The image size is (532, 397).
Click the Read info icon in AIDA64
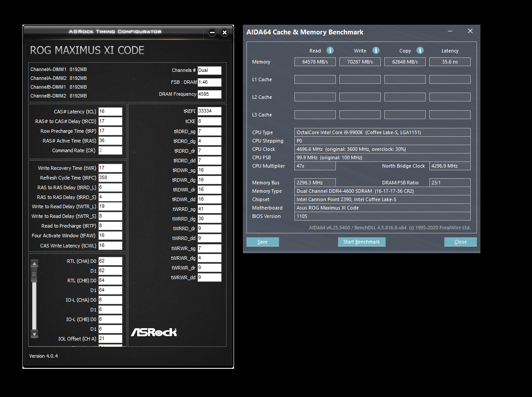pyautogui.click(x=330, y=50)
